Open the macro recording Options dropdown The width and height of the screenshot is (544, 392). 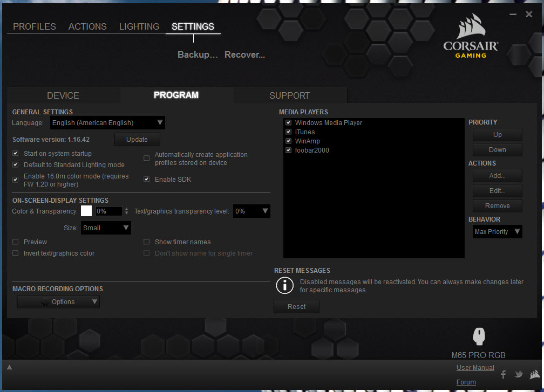point(58,301)
